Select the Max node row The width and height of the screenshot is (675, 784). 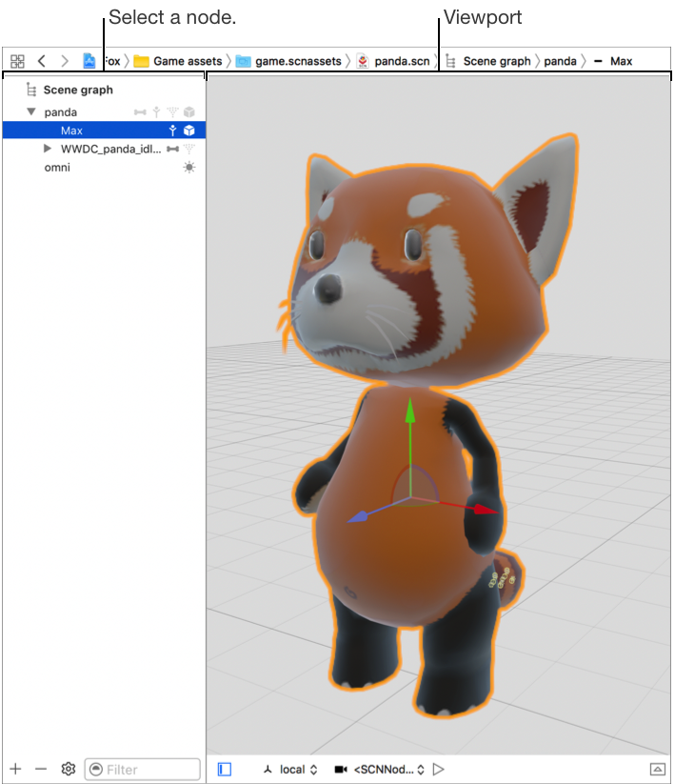(x=104, y=131)
